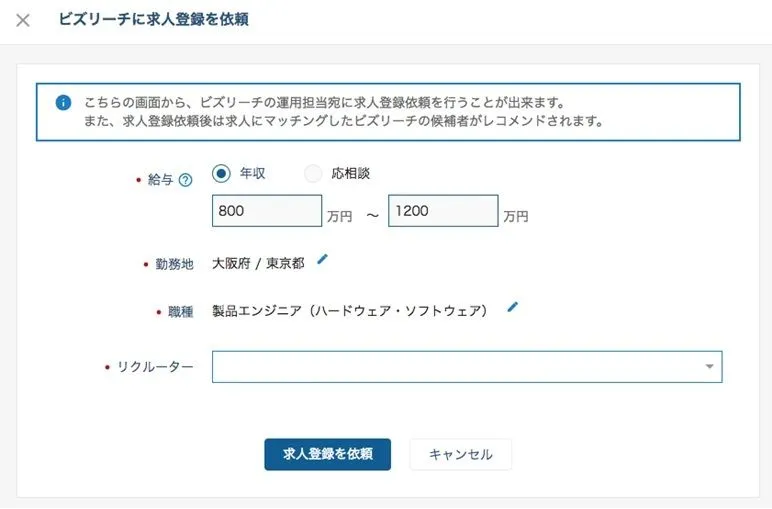Open the 給与 help question mark icon

point(185,180)
